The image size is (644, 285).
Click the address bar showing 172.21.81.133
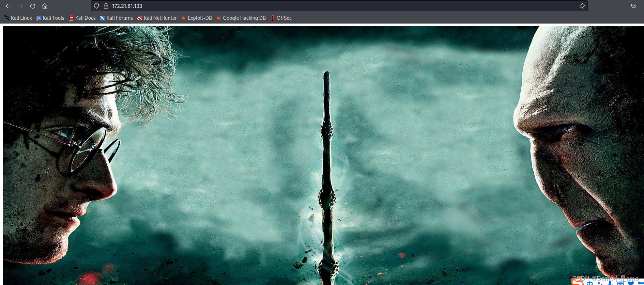click(339, 6)
